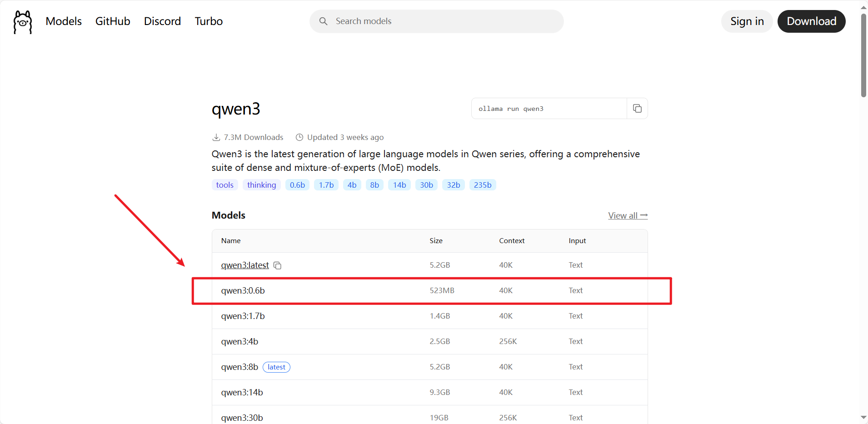
Task: Click the Size column header
Action: [436, 241]
